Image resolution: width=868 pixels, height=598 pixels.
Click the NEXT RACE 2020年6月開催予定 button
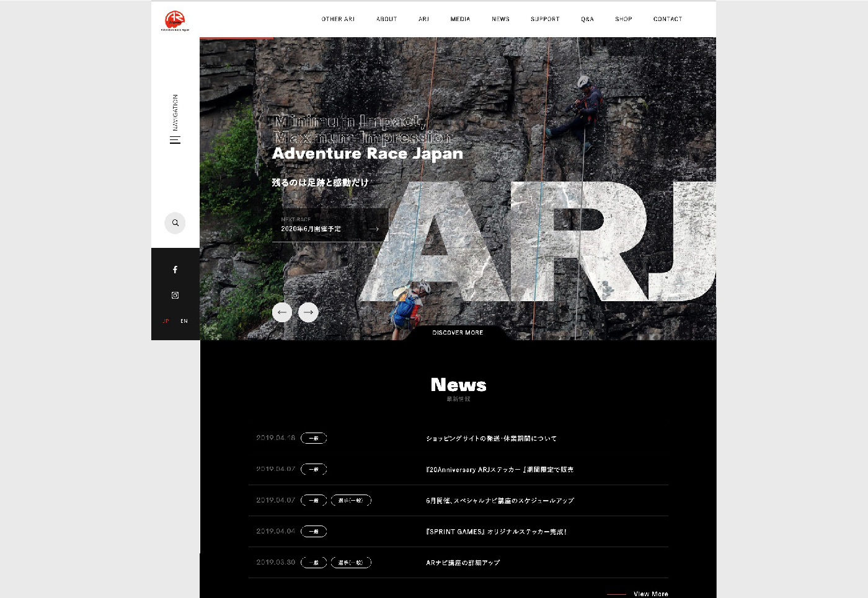coord(330,225)
